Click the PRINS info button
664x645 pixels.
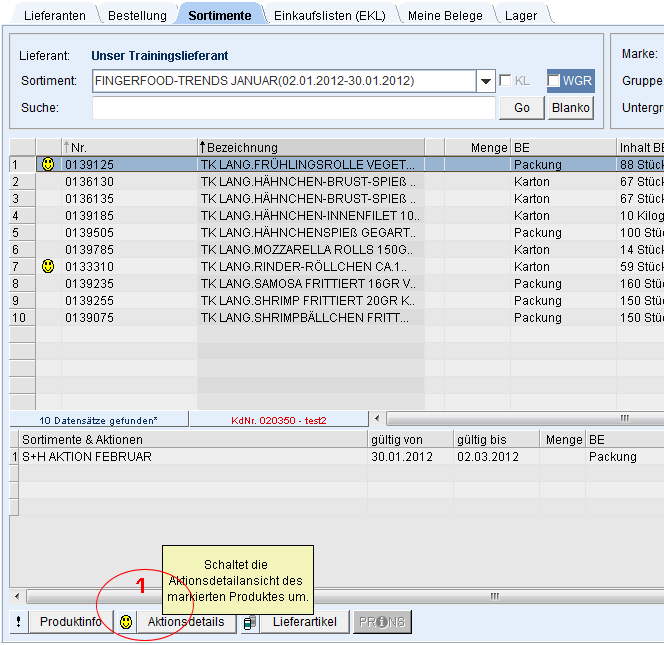tap(381, 622)
